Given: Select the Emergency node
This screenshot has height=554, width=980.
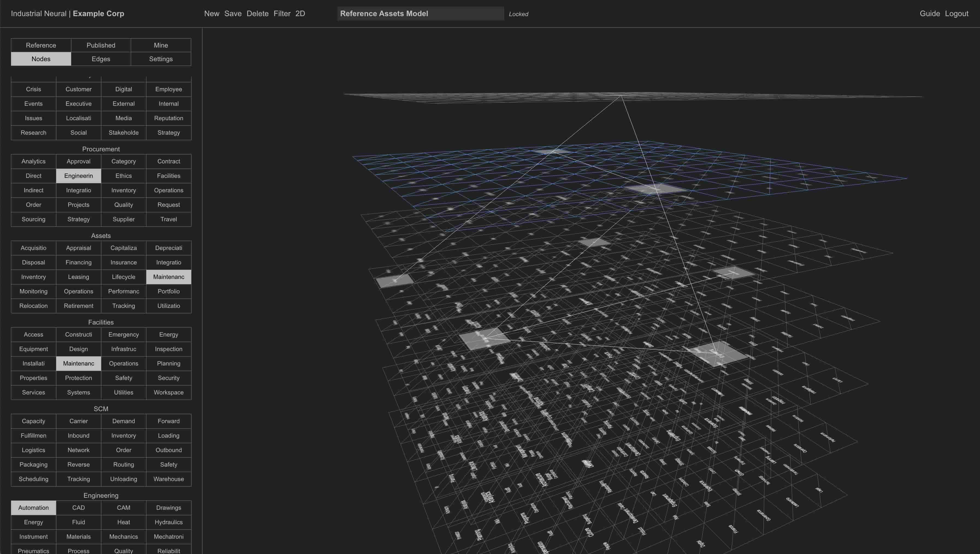Looking at the screenshot, I should [124, 334].
